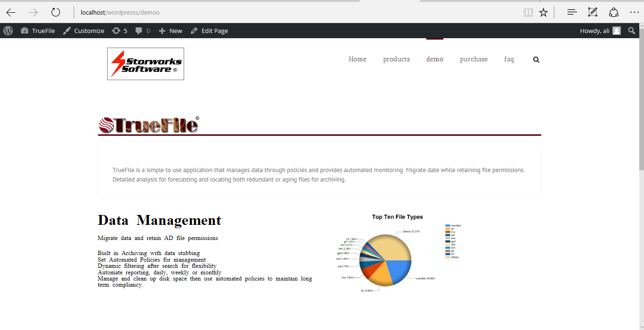Screen dimensions: 644x330
Task: Open reading view book icon
Action: pyautogui.click(x=528, y=12)
